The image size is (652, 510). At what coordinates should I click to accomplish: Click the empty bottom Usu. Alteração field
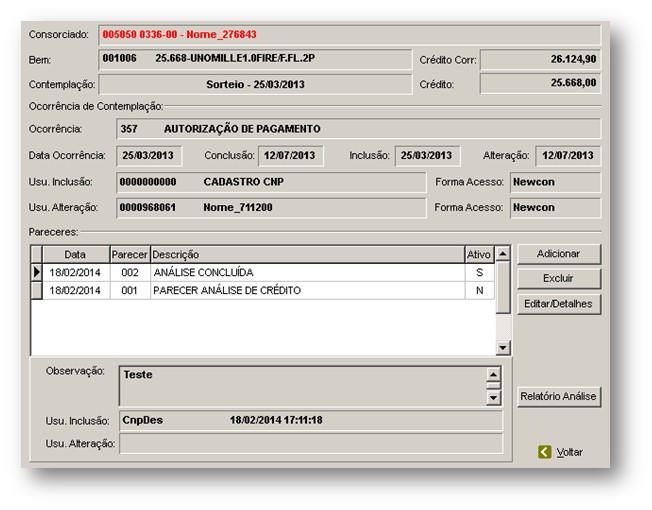click(311, 443)
